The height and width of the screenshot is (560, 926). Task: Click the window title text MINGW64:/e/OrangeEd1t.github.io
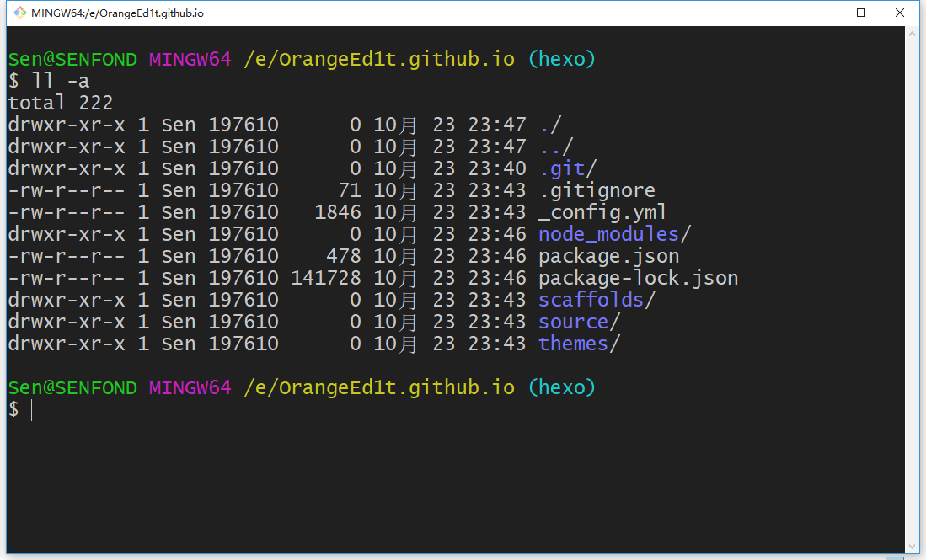(x=117, y=13)
